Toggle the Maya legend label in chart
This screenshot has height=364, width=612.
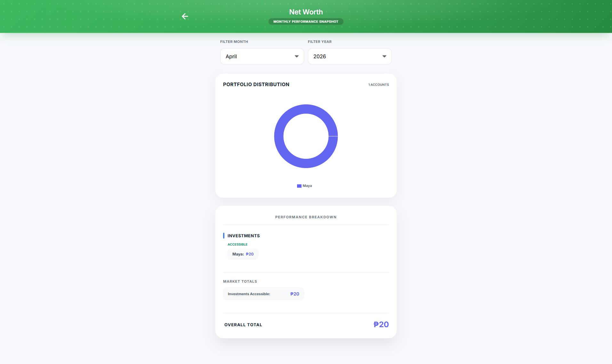tap(307, 186)
